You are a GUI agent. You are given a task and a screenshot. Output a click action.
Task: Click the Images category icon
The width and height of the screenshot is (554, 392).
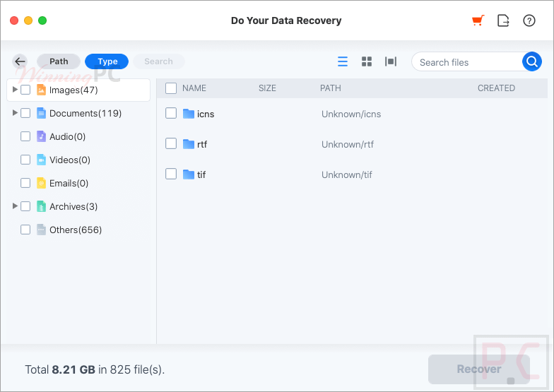pos(41,90)
